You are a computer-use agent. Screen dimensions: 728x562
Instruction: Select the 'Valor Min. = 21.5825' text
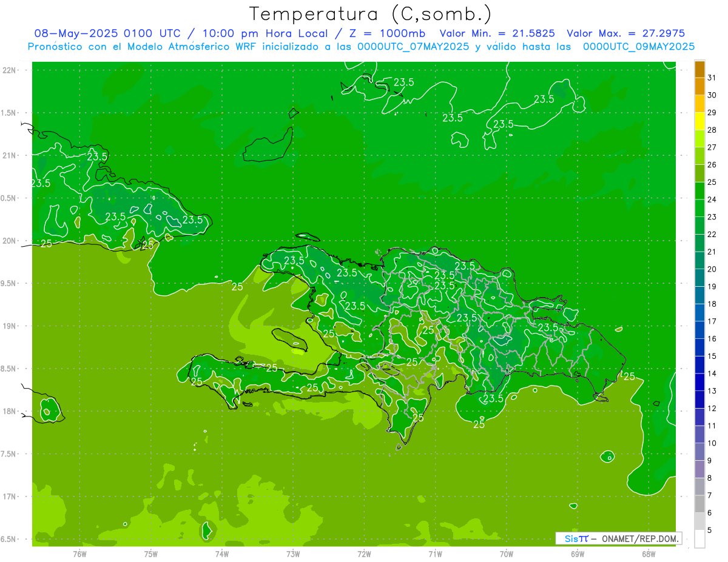[497, 33]
